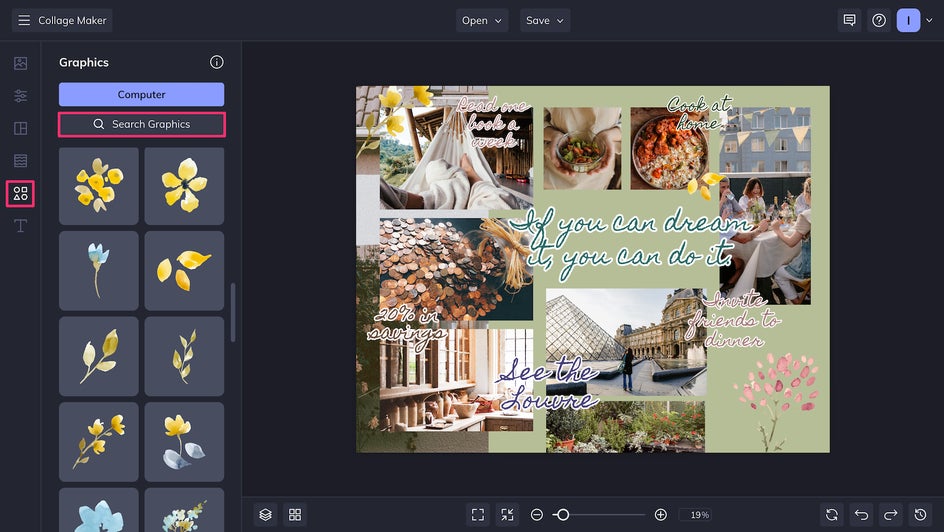
Task: Show Graphics panel info
Action: 217,62
